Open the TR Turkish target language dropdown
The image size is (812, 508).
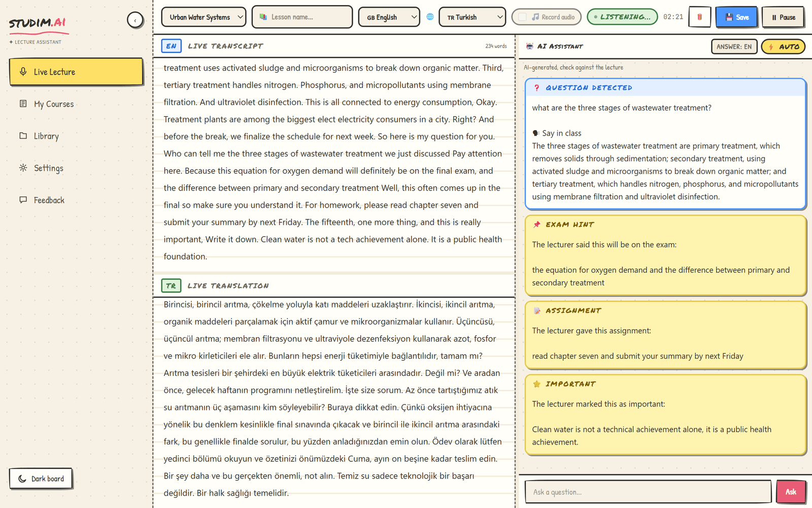click(x=472, y=17)
